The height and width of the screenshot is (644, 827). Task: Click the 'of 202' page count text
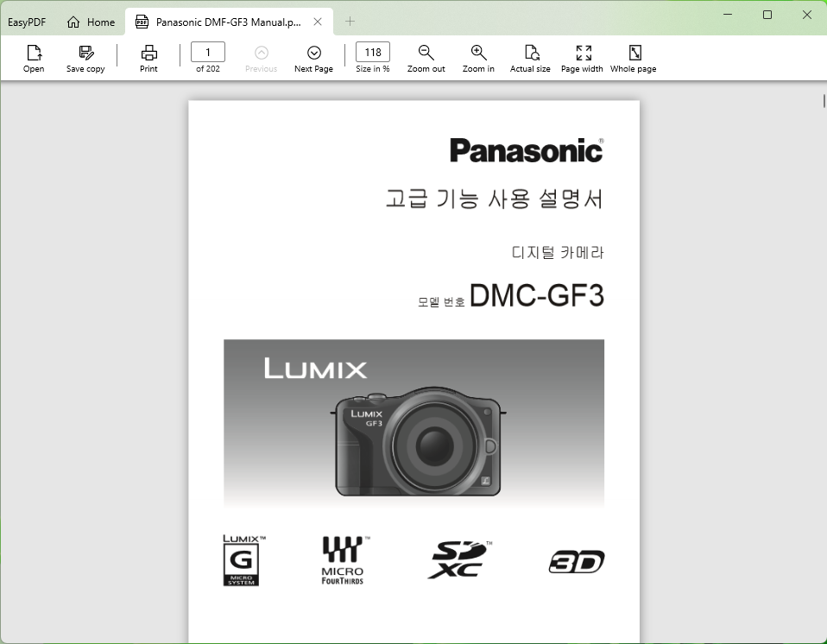tap(208, 68)
